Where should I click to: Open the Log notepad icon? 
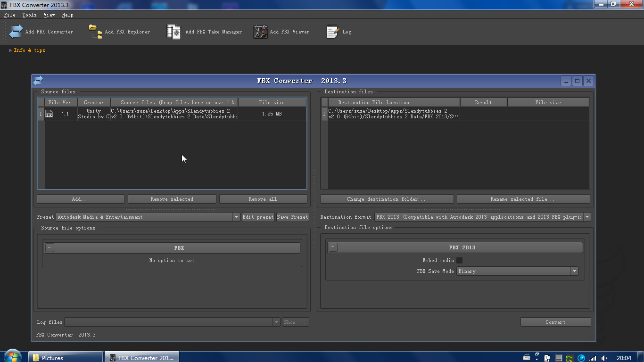(x=333, y=32)
